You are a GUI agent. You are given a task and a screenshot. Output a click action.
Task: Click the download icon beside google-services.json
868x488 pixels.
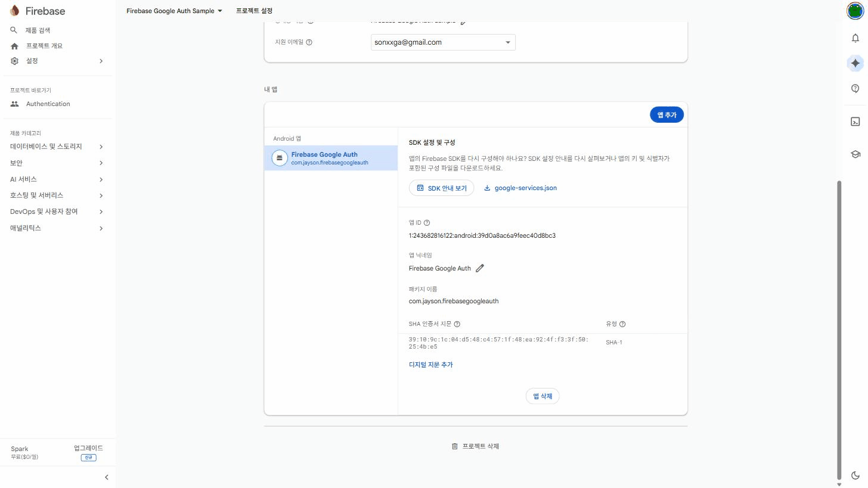[487, 188]
